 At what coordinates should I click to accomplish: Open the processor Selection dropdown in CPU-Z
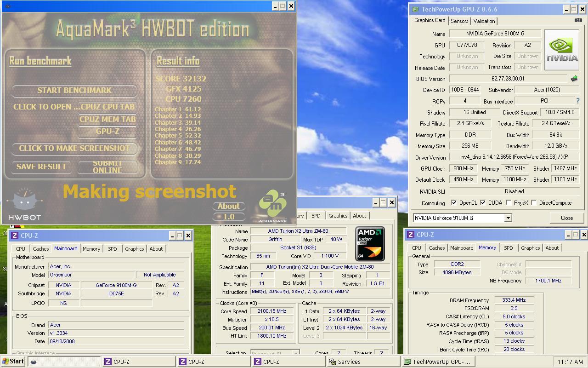coord(296,353)
